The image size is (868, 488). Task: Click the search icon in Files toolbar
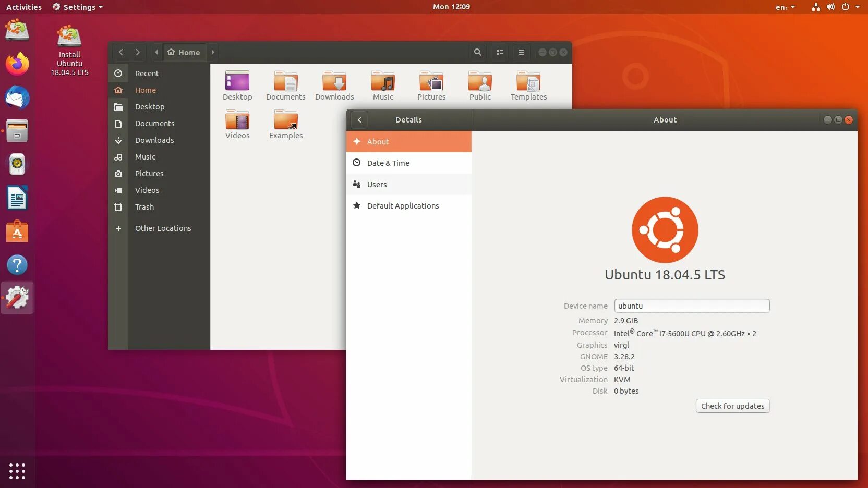coord(477,52)
